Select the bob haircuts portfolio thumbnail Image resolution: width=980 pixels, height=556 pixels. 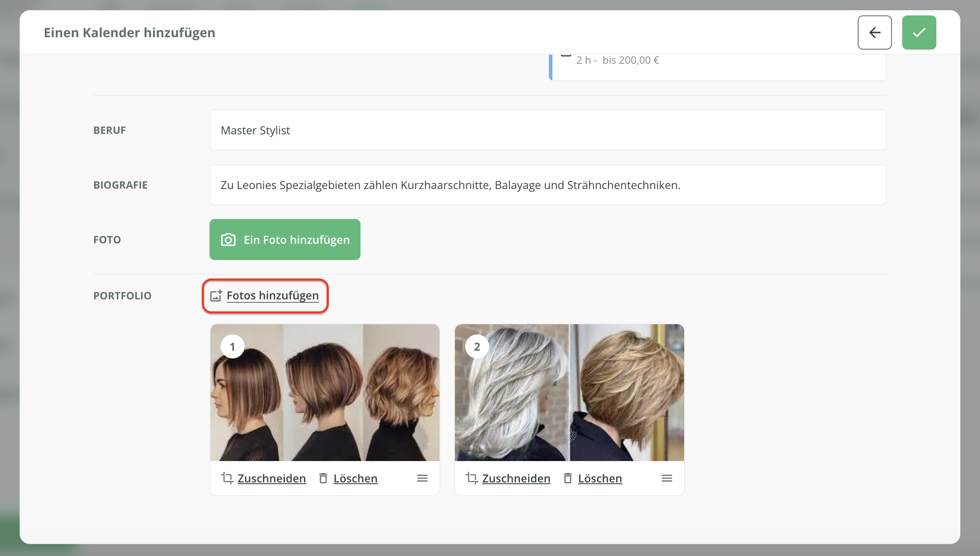pyautogui.click(x=325, y=392)
